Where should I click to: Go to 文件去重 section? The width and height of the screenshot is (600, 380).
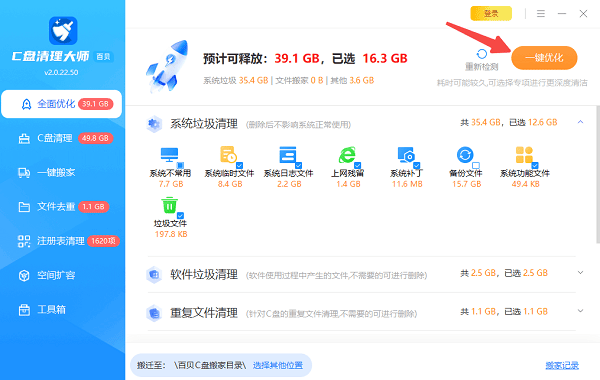click(62, 207)
